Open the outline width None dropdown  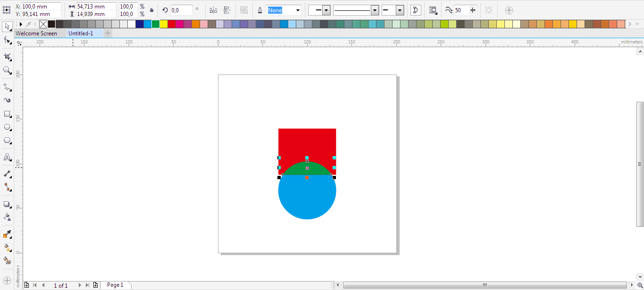coord(298,10)
